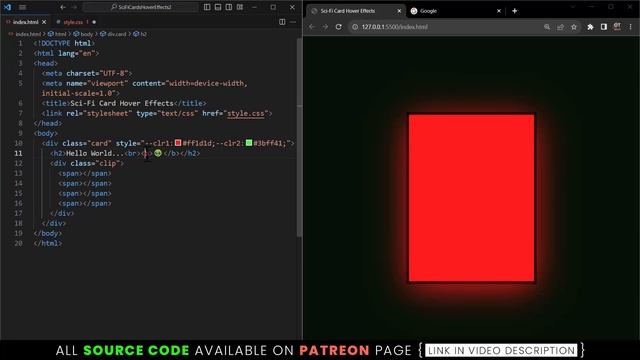Close the Google browser tab
The image size is (640, 360).
pos(498,11)
